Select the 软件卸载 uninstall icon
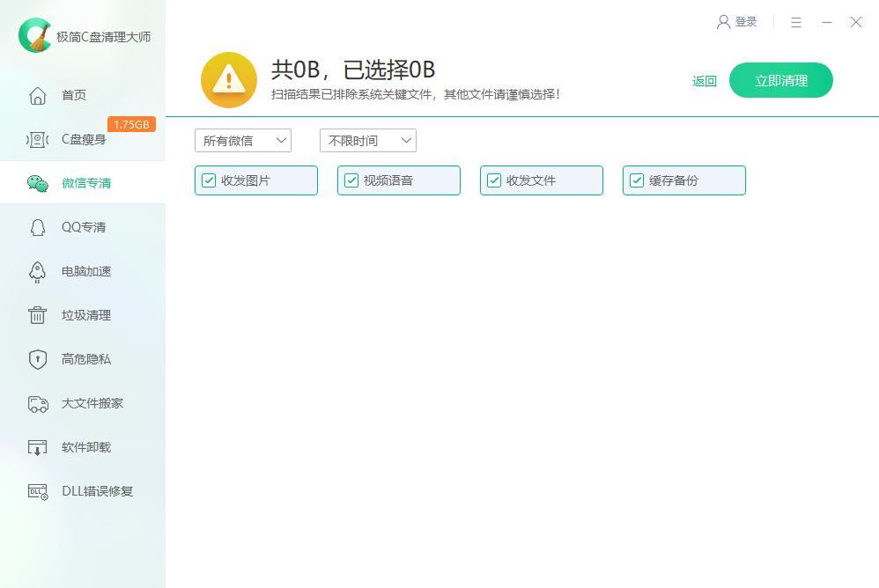879x588 pixels. pyautogui.click(x=37, y=446)
